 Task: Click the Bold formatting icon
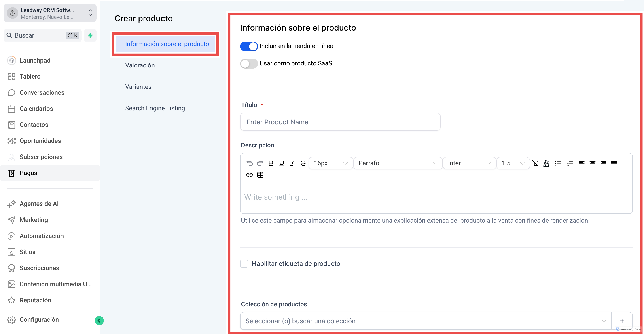pyautogui.click(x=271, y=163)
